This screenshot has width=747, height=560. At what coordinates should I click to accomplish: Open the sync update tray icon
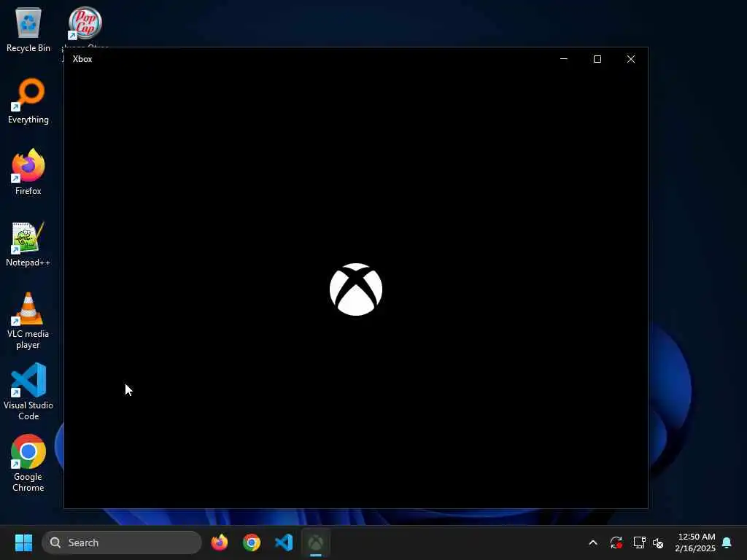[616, 542]
